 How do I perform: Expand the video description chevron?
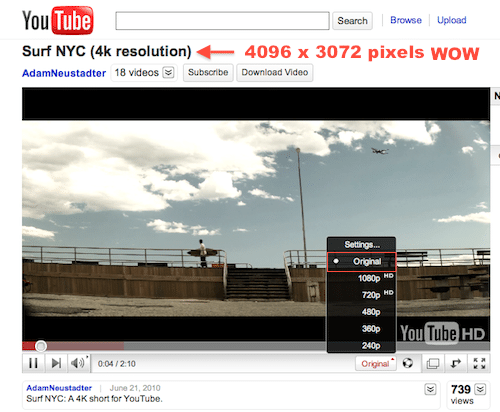(430, 389)
